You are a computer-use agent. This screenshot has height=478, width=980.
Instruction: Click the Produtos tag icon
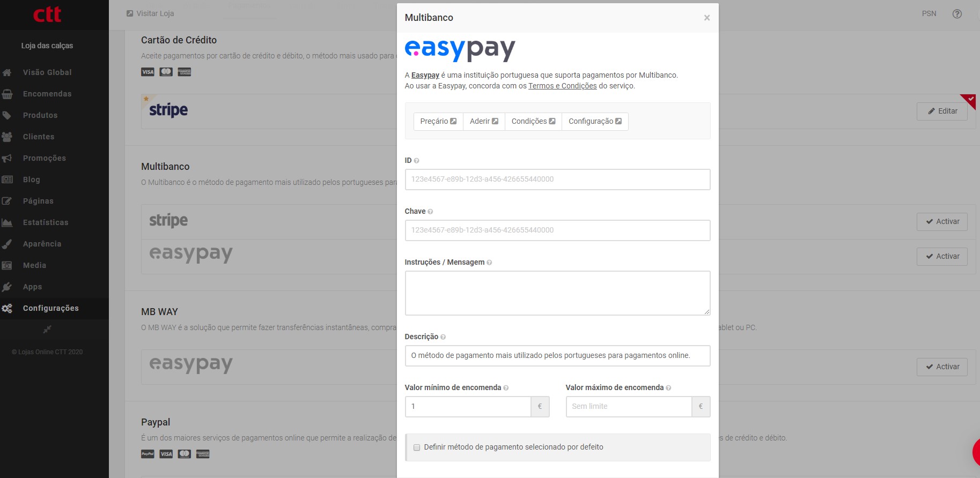point(7,115)
